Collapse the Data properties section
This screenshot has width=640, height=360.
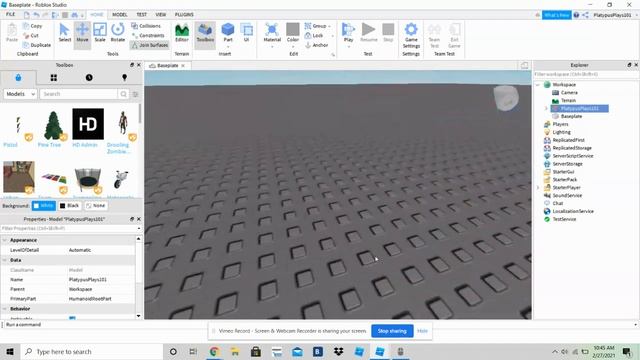(x=4, y=260)
